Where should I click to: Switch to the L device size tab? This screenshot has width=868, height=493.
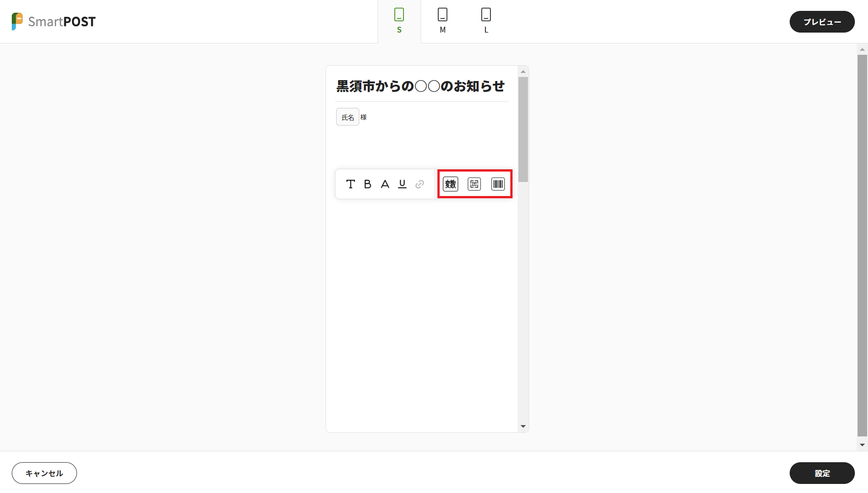click(x=486, y=21)
